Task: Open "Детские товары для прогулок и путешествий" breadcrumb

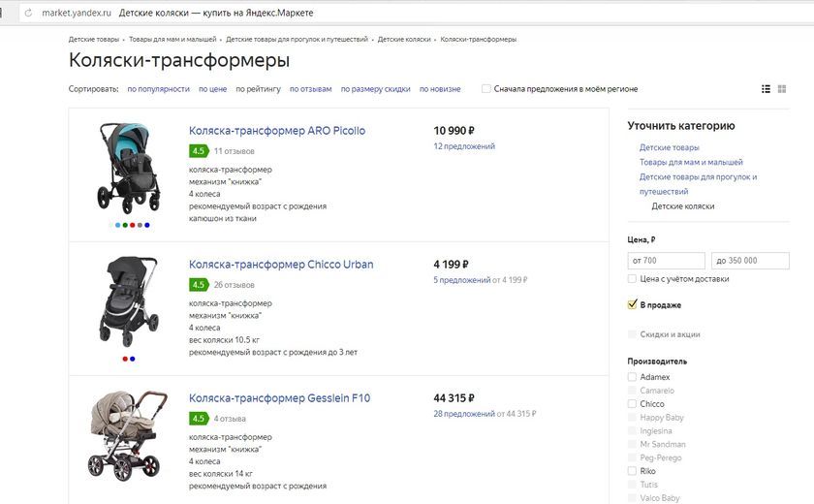Action: tap(297, 40)
